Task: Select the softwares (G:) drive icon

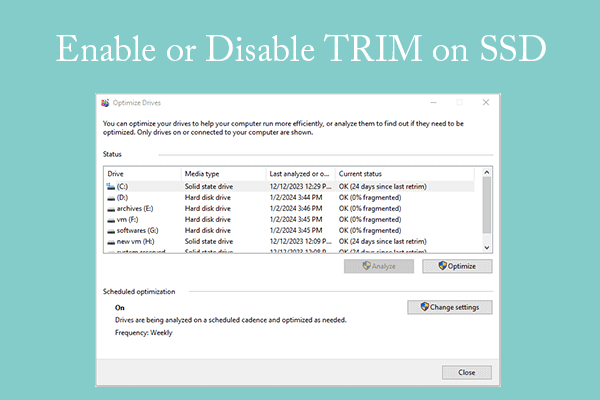Action: (110, 230)
